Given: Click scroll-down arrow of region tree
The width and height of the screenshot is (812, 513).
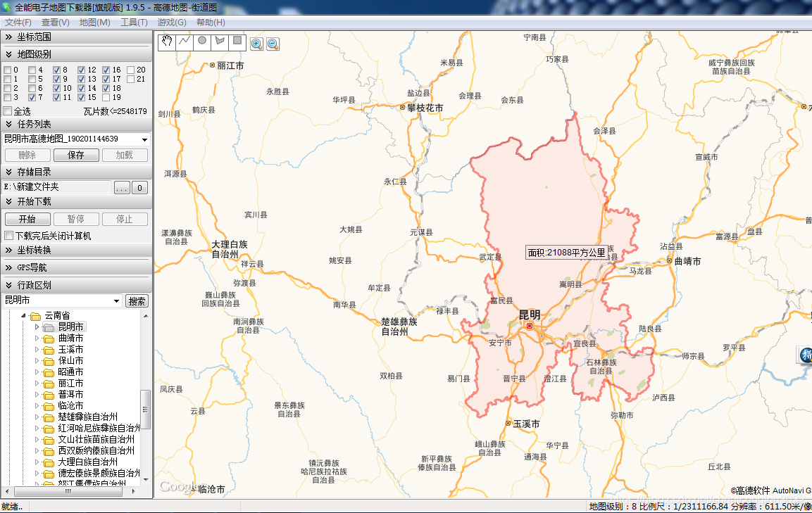Looking at the screenshot, I should click(x=146, y=480).
